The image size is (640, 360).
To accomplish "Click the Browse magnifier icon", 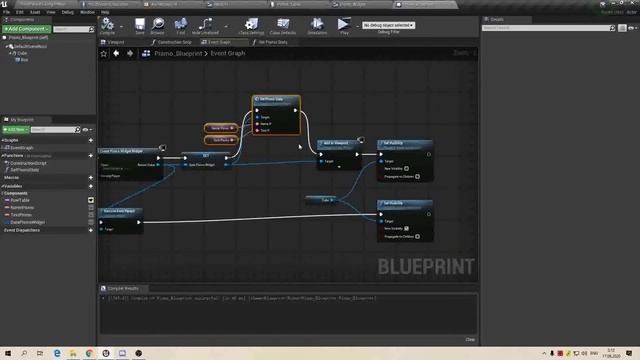I will [x=158, y=24].
